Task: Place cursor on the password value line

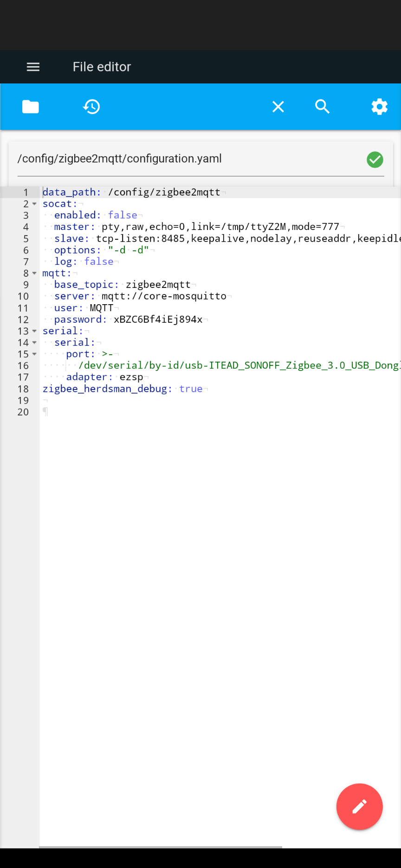Action: (x=158, y=319)
